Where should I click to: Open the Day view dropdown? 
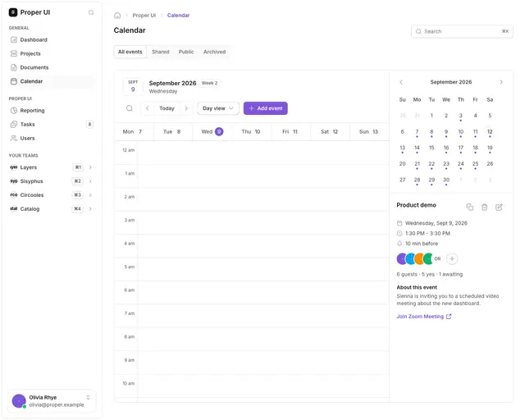(218, 108)
